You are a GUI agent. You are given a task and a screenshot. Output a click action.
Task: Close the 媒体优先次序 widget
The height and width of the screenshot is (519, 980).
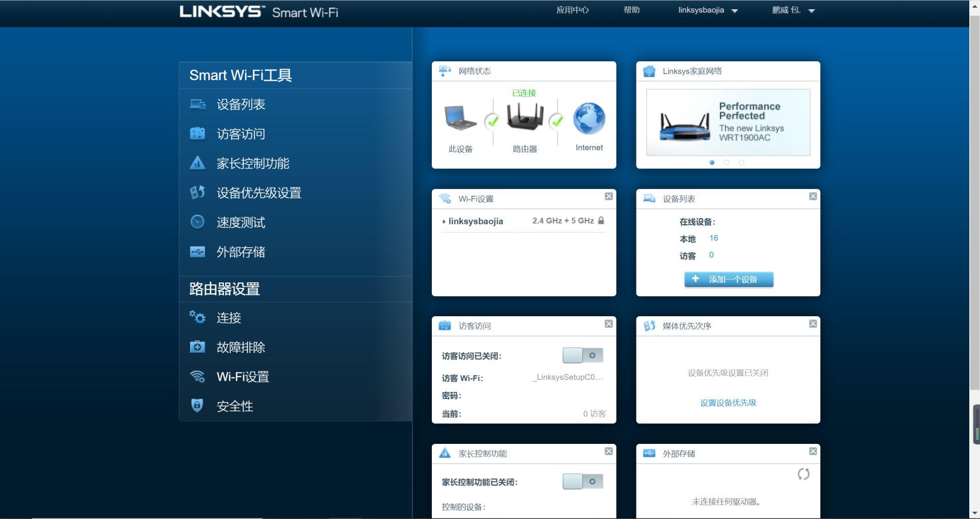point(813,323)
